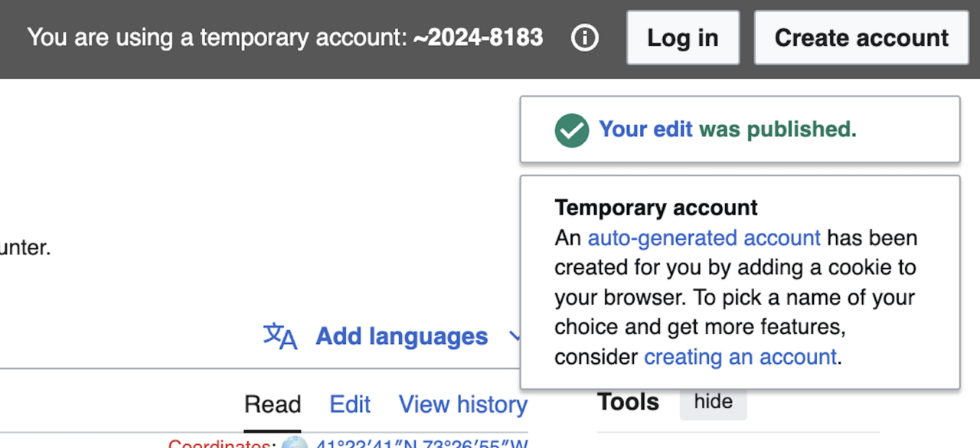Click the temporary account name ~2024-8183
This screenshot has height=448, width=980.
[478, 38]
